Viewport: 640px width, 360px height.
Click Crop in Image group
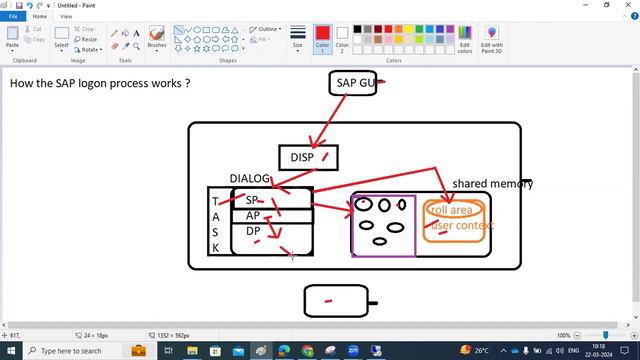(x=84, y=29)
